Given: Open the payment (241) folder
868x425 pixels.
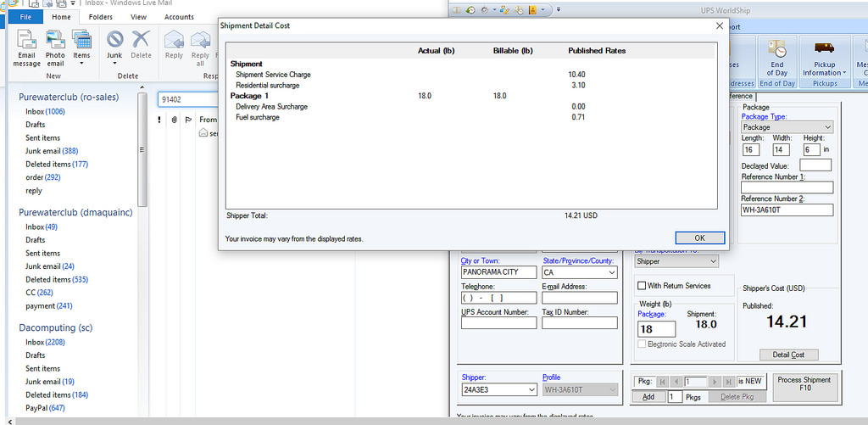Looking at the screenshot, I should click(48, 306).
